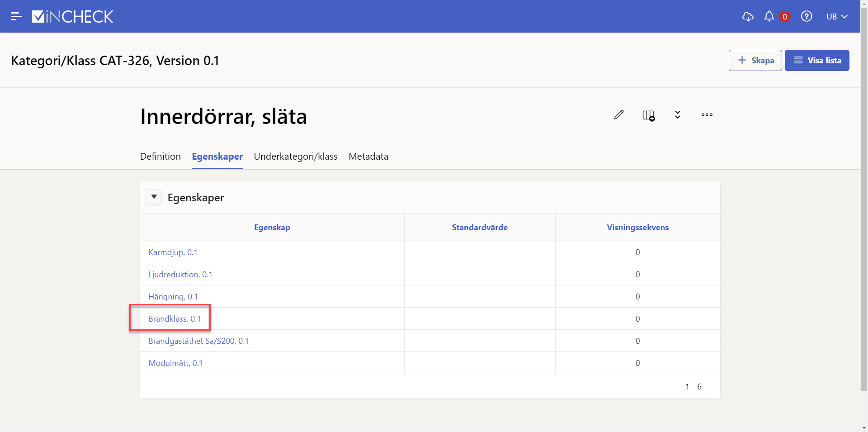The width and height of the screenshot is (868, 432).
Task: Click the cloud download icon
Action: pos(748,17)
